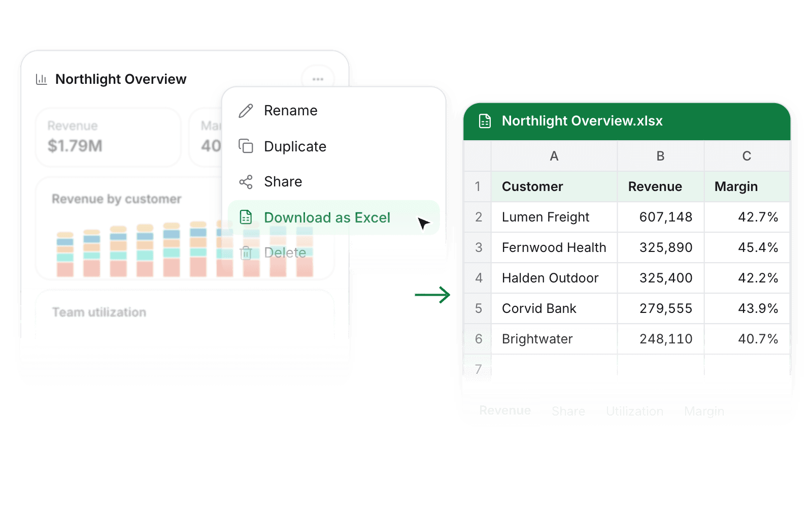Click the Brightwater cell
Screen dimensions: 812x508
click(554, 339)
